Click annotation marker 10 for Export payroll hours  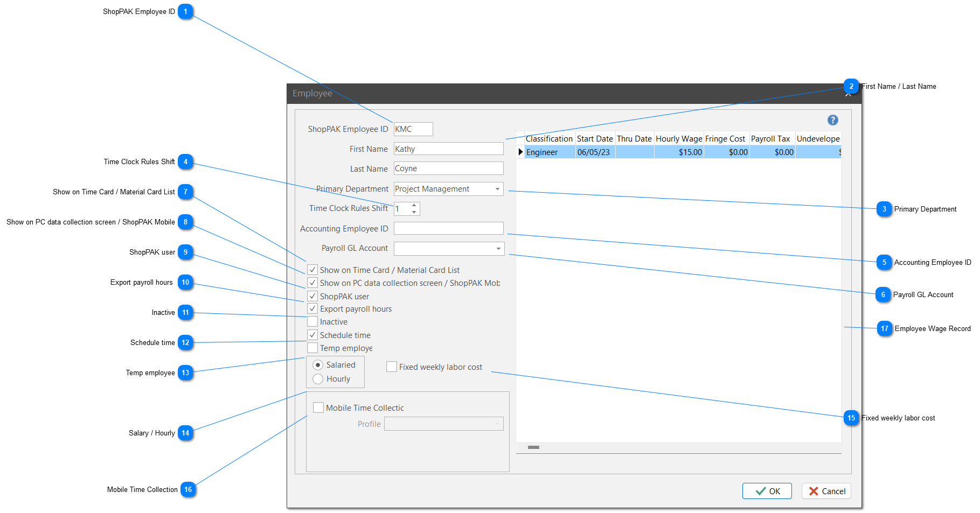click(185, 282)
